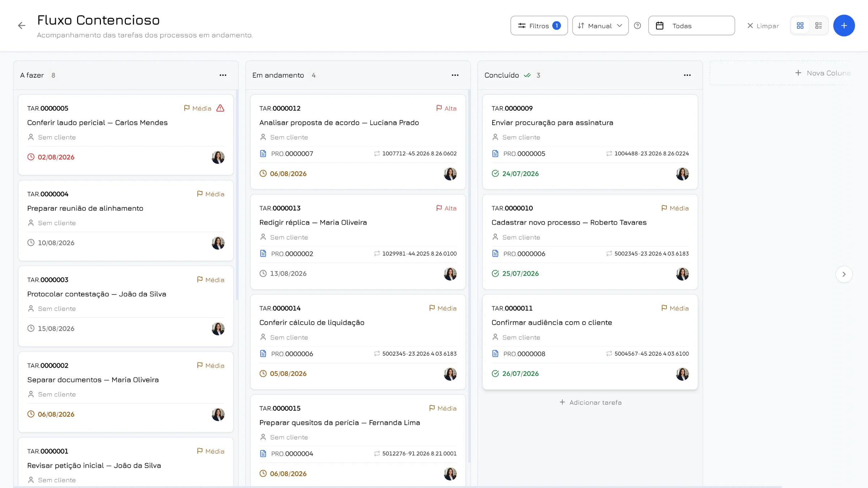
Task: Add a new column with Nova Coluna
Action: 823,73
